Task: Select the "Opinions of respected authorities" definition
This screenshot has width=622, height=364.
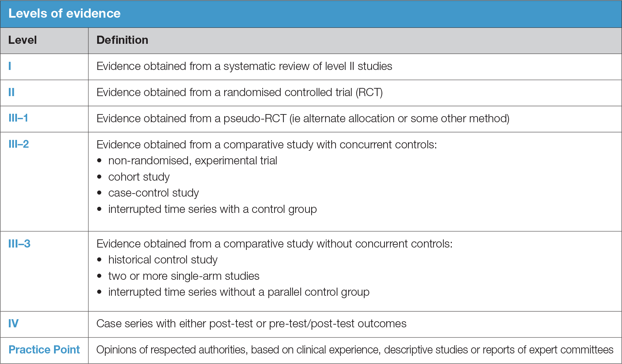Action: 355,350
